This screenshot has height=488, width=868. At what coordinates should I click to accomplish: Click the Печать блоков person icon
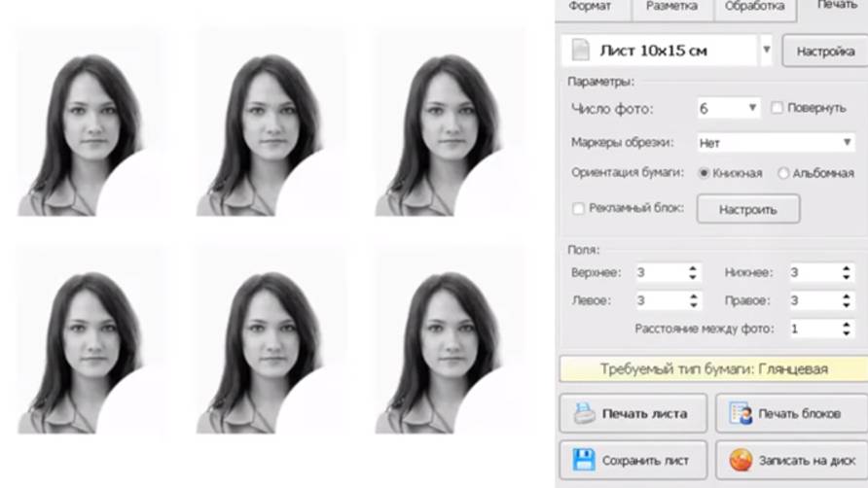(x=741, y=413)
